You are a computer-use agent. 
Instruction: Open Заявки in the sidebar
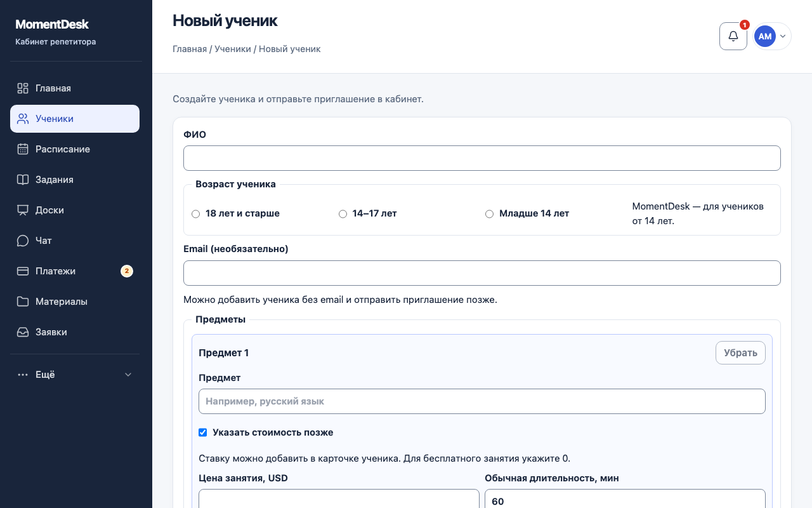pos(75,332)
